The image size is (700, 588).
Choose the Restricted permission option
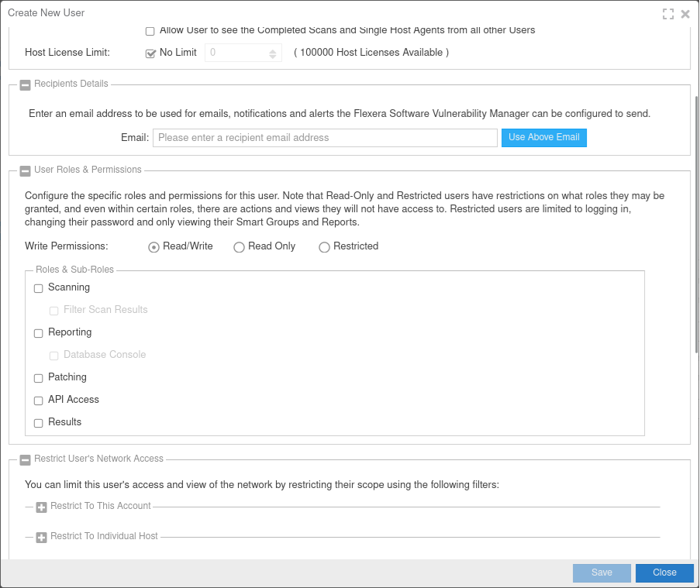(324, 247)
